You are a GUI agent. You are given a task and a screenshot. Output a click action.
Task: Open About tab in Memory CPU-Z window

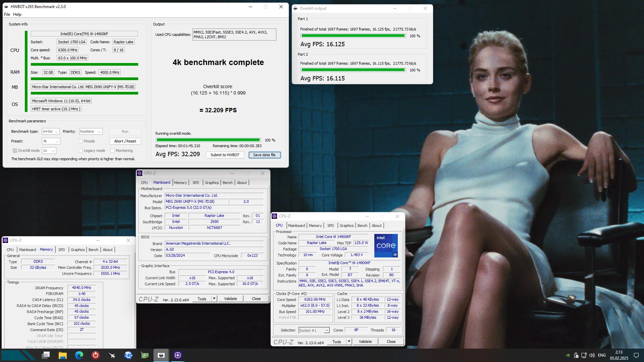pyautogui.click(x=108, y=250)
